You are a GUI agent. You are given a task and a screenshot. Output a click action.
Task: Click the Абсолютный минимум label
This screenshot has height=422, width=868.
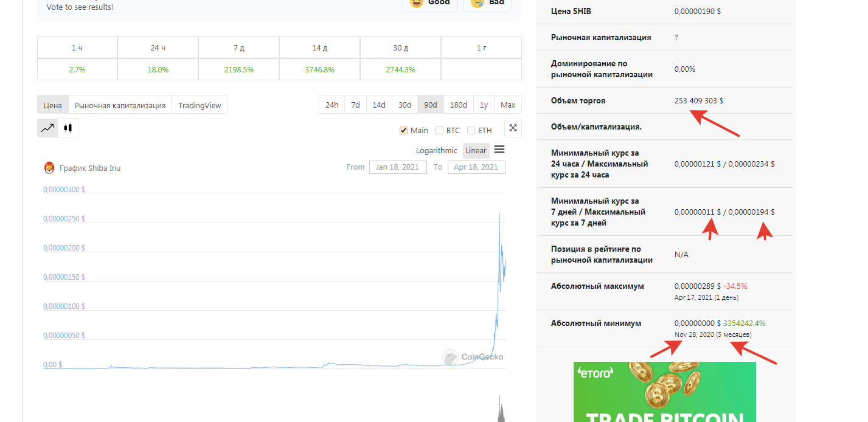pos(595,323)
